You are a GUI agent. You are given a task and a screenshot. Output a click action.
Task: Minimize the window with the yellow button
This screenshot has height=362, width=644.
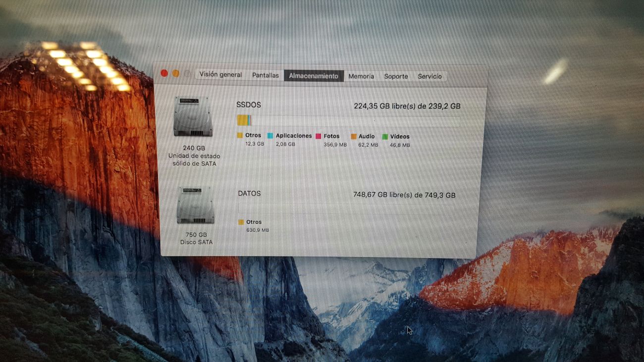coord(176,73)
